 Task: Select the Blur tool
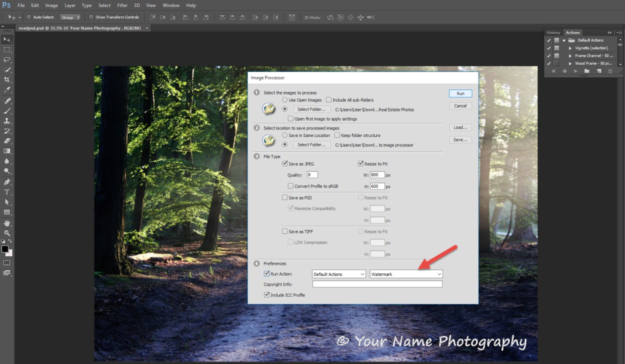[7, 161]
